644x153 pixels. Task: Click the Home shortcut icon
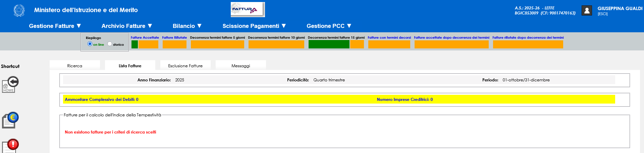pyautogui.click(x=10, y=84)
